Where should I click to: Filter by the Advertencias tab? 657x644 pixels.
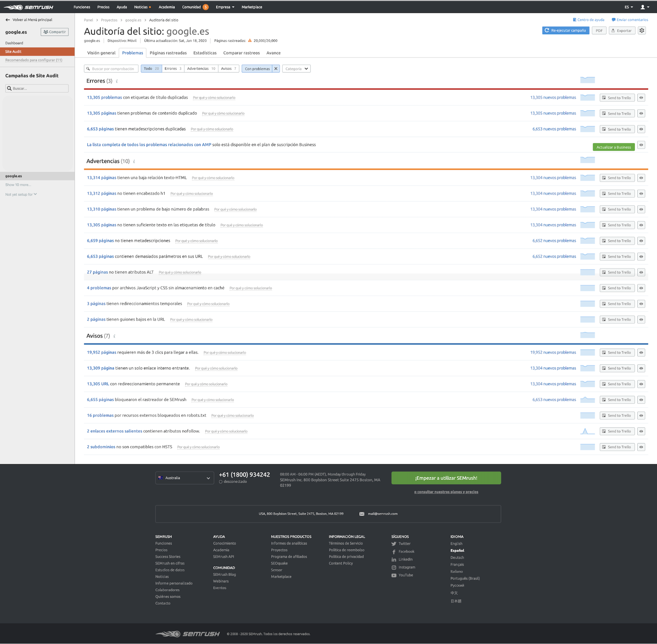click(201, 69)
